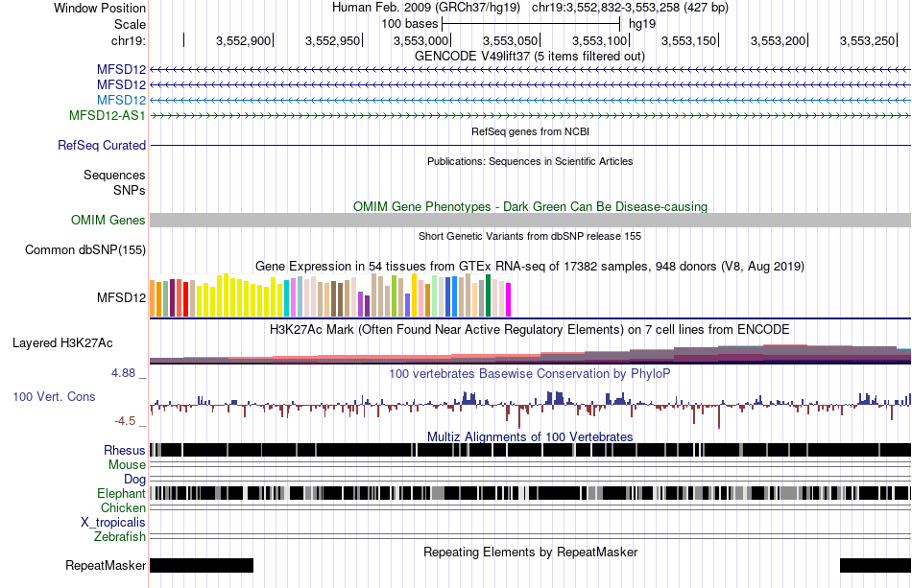
Task: Click the chr19: ruler label
Action: pos(128,40)
